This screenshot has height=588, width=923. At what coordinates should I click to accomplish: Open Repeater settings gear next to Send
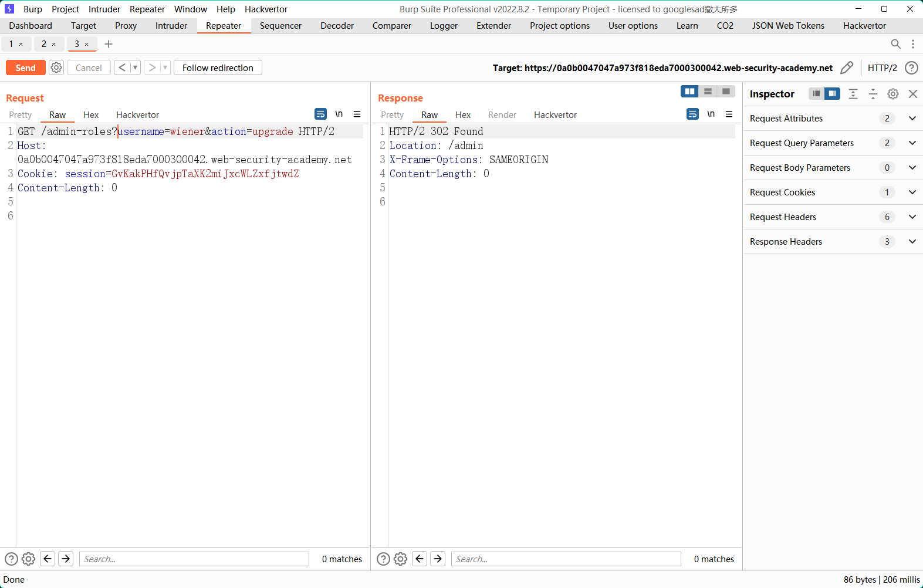tap(56, 67)
